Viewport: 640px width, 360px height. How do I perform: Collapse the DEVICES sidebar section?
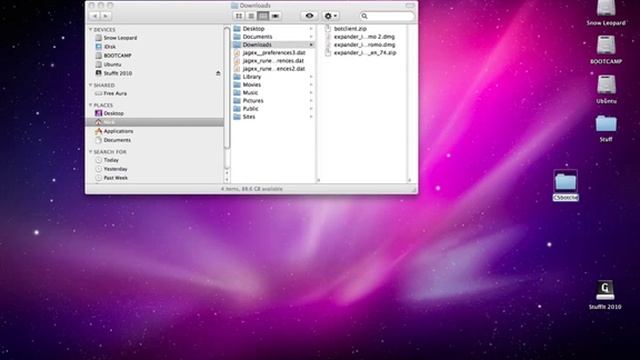tap(91, 30)
